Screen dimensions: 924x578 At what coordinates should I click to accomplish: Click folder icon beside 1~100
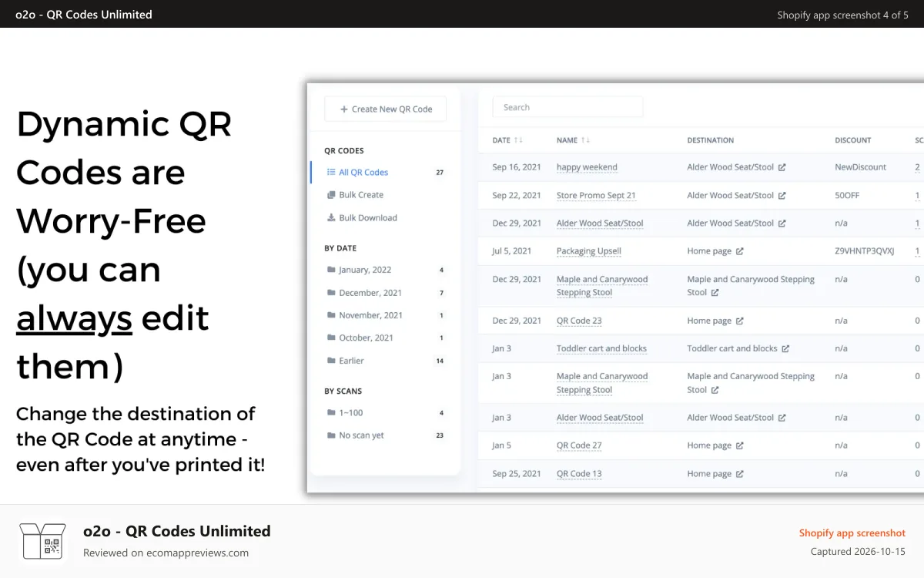[x=331, y=413]
